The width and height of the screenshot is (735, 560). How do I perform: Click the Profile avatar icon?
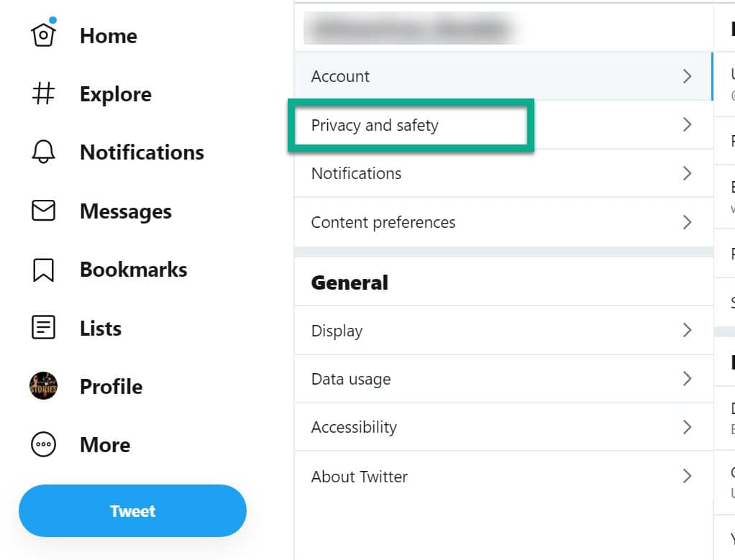[43, 386]
